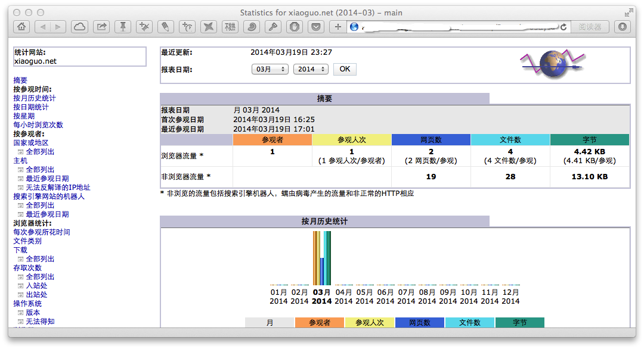Screen dimensions: 644x349
Task: Click the orange 参观者 summary column header
Action: pyautogui.click(x=273, y=140)
